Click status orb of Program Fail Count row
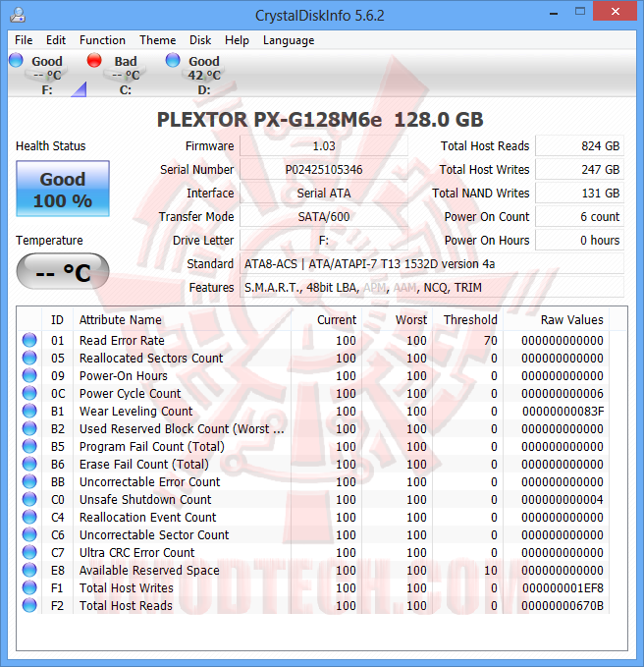The height and width of the screenshot is (667, 644). point(29,446)
